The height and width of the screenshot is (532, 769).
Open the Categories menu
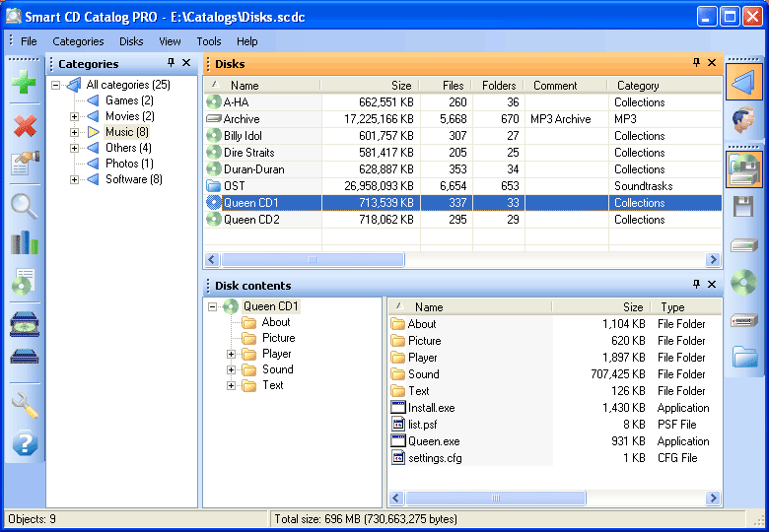(x=78, y=41)
